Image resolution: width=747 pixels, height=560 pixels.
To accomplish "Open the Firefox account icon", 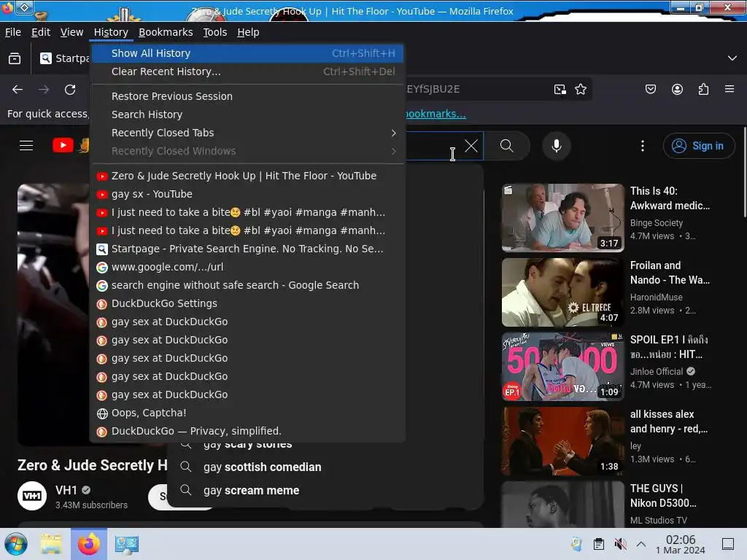I will pos(677,89).
